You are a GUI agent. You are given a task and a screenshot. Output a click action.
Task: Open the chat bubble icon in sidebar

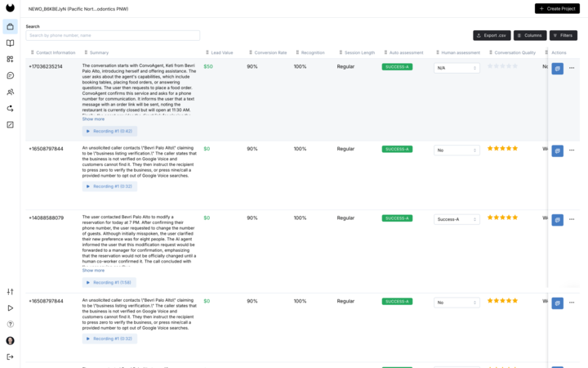[10, 75]
